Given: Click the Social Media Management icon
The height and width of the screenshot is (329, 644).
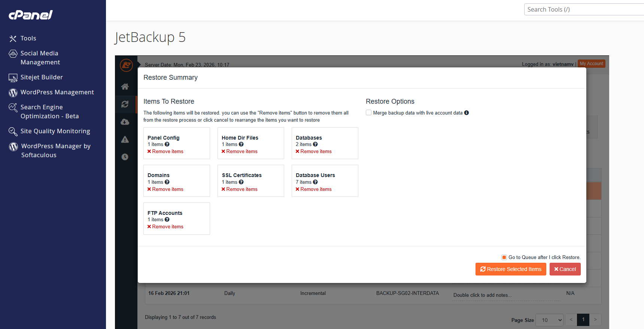Looking at the screenshot, I should click(x=13, y=54).
